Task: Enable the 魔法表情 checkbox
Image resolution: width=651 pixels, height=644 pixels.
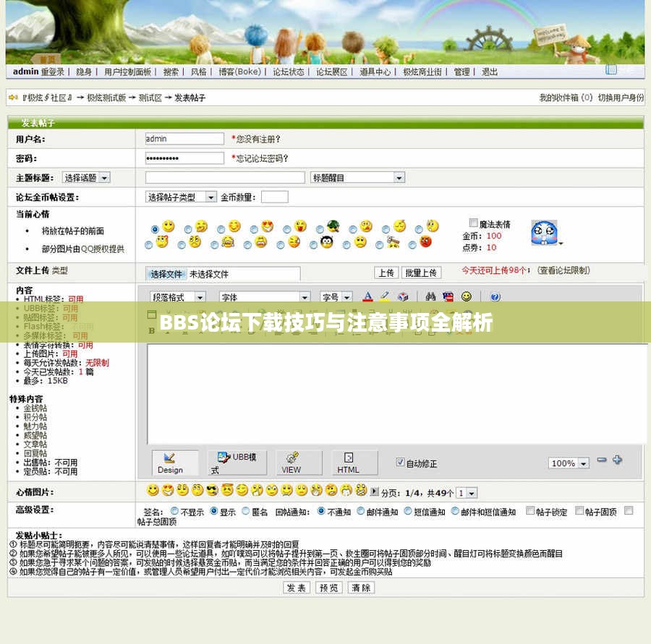Action: pos(473,223)
